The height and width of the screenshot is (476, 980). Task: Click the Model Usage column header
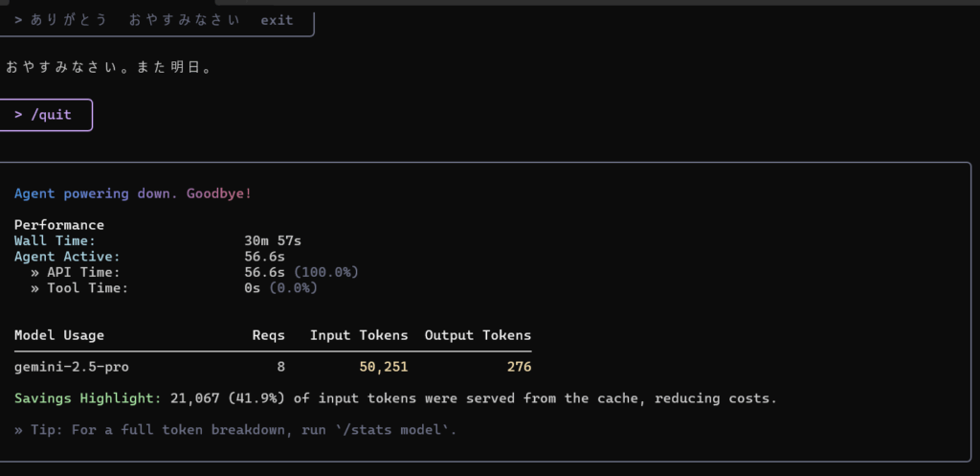pos(59,335)
